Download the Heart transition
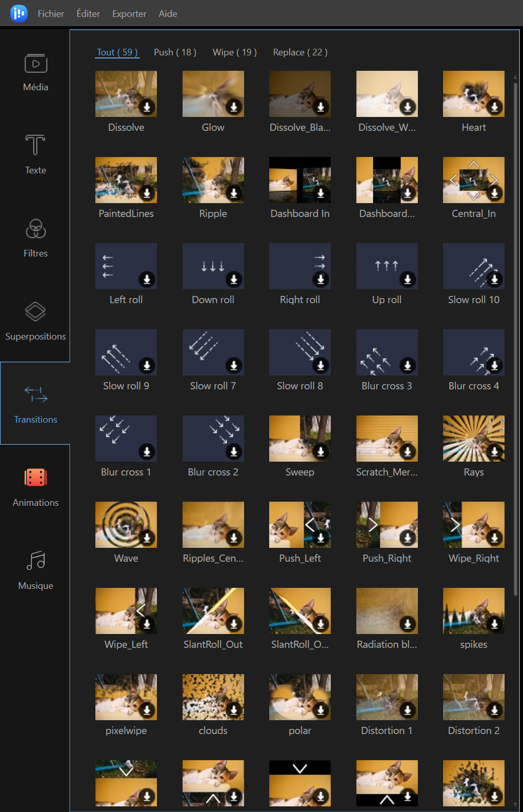 click(x=495, y=107)
